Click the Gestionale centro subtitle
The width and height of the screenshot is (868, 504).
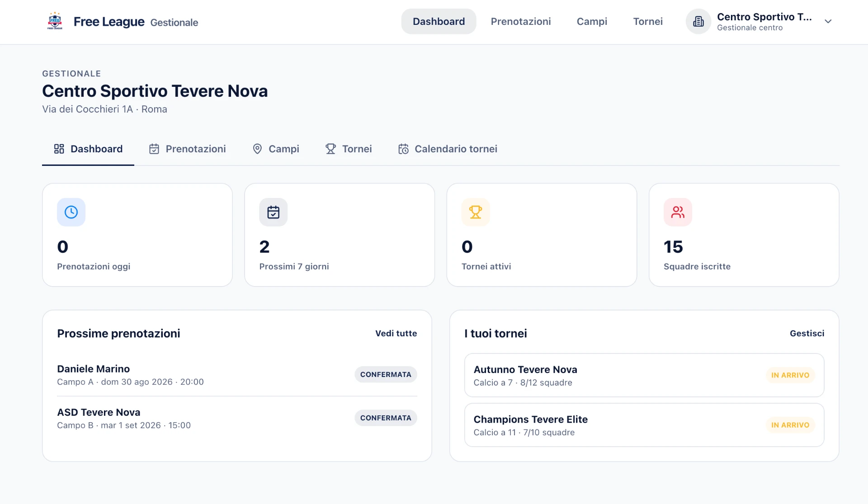[x=750, y=28]
